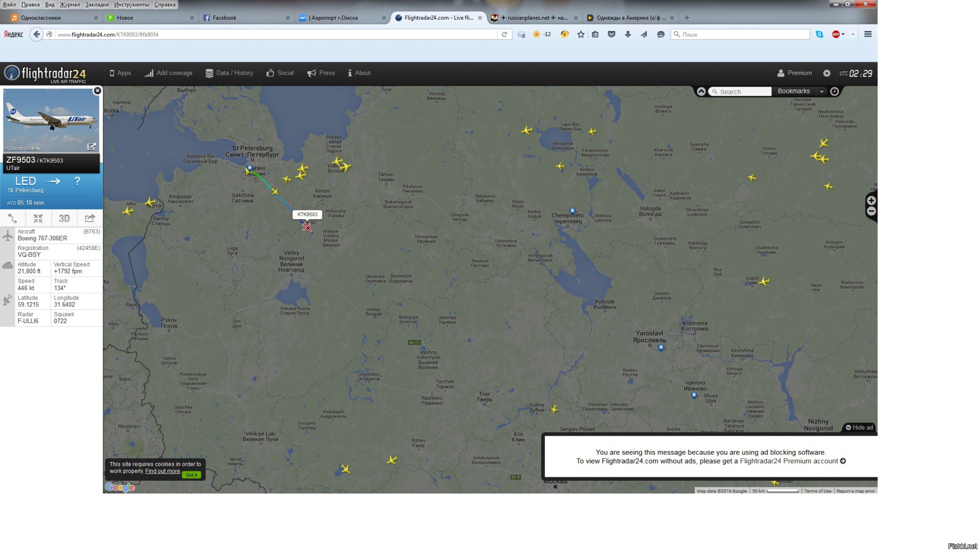Open Flightradar24 settings gear
Screen dimensions: 980x552
tap(826, 73)
